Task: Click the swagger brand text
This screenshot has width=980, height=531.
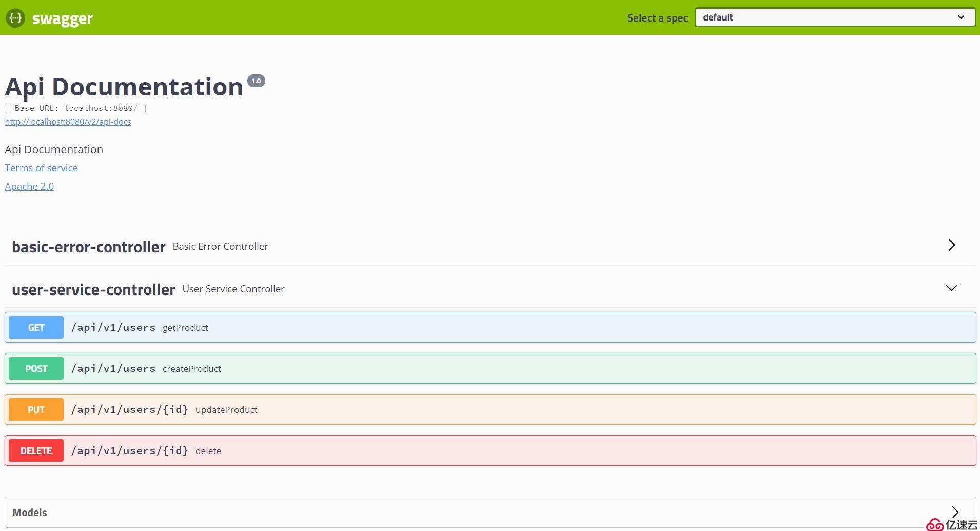Action: (62, 19)
